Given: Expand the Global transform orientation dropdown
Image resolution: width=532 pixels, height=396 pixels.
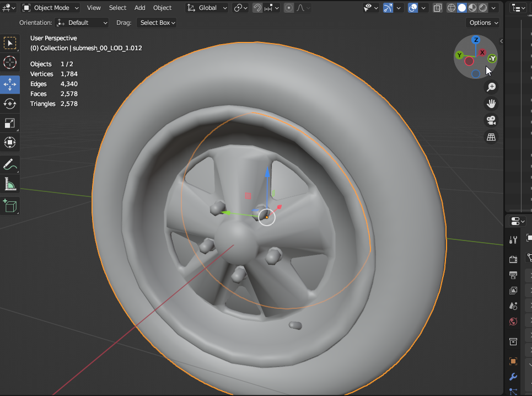Looking at the screenshot, I should tap(207, 8).
